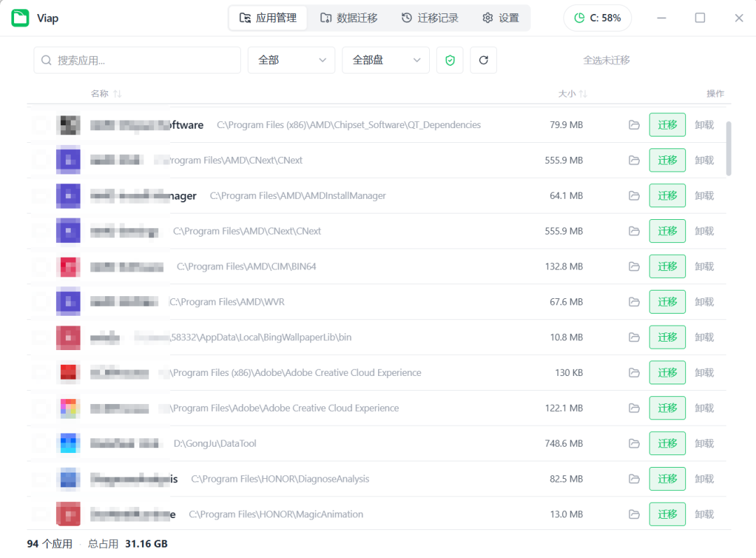The height and width of the screenshot is (558, 756).
Task: Open folder icon for the HONOR\DiagnoseAnalysis row
Action: (634, 479)
